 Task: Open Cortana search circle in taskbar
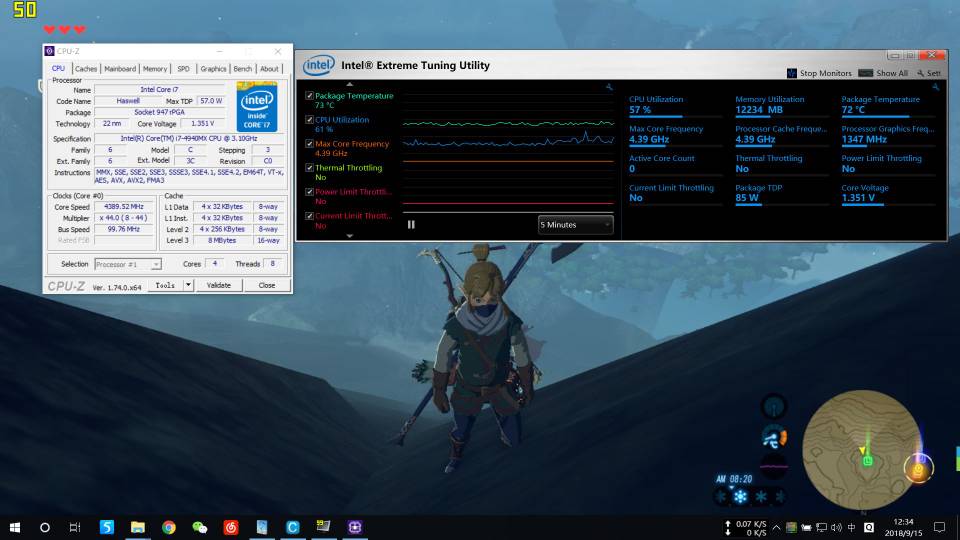tap(45, 527)
